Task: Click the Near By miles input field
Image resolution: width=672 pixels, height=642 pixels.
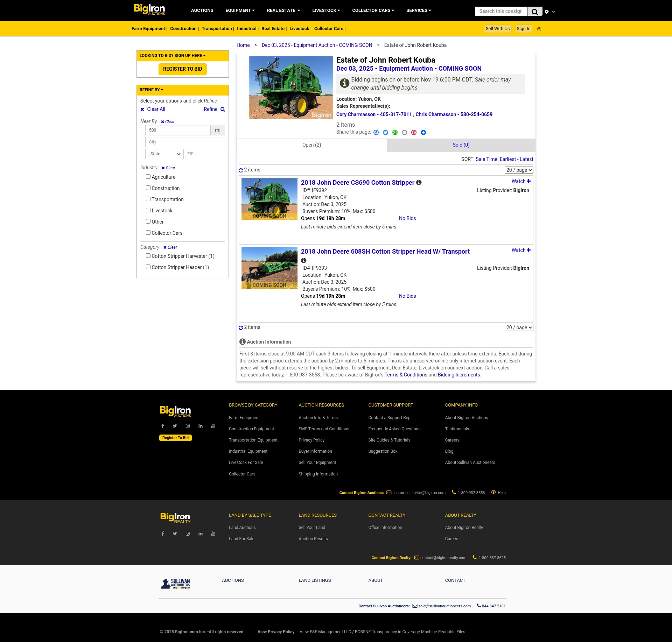Action: point(178,130)
